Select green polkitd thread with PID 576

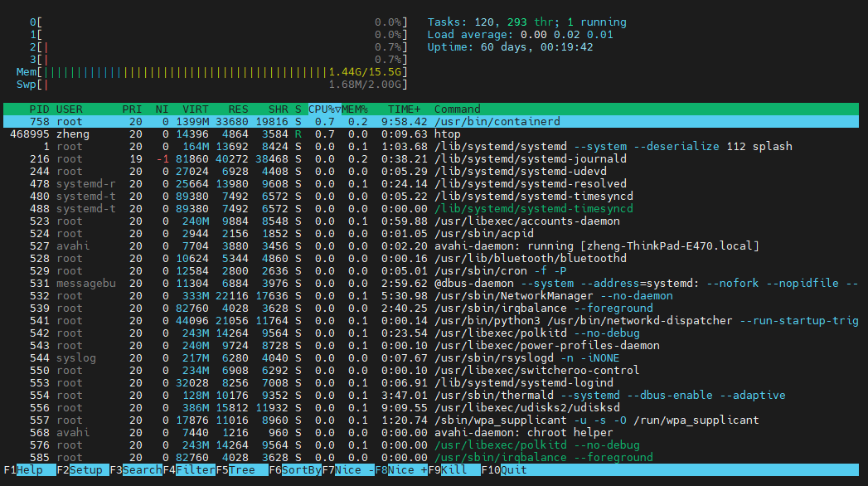click(x=431, y=445)
